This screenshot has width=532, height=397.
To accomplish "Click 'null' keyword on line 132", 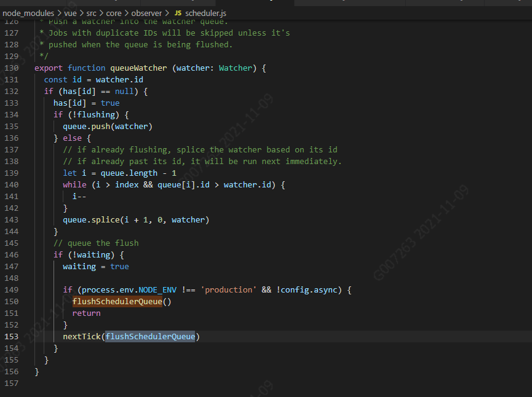I will pos(124,91).
